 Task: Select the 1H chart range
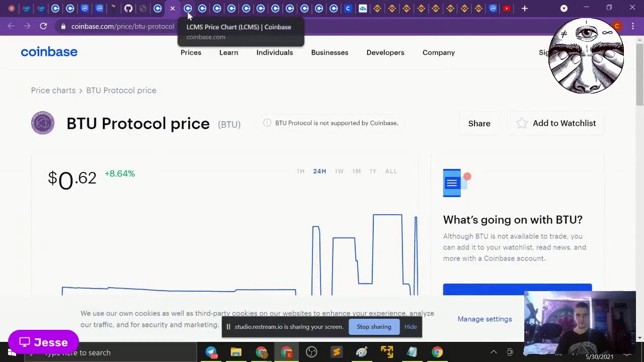tap(300, 171)
